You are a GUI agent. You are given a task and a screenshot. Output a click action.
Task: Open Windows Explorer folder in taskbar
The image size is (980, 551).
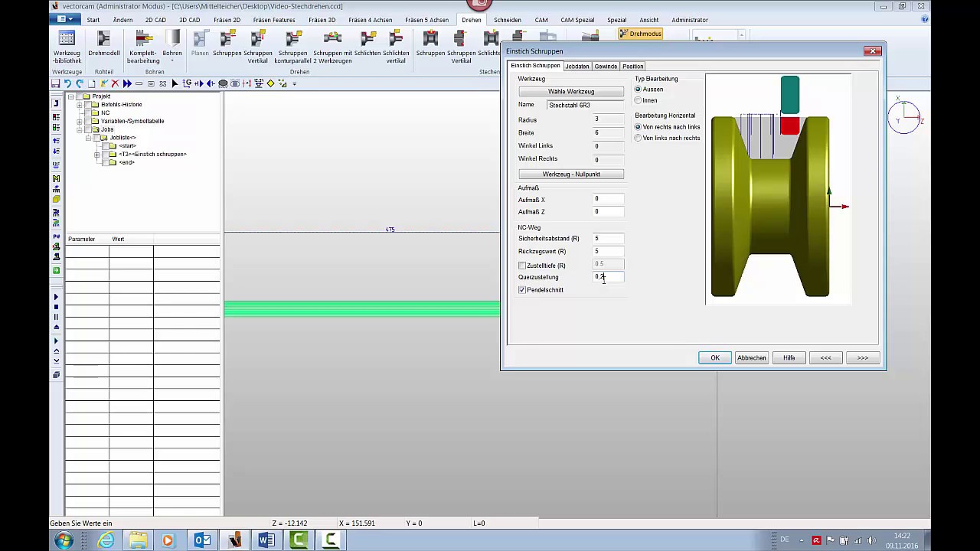click(138, 540)
